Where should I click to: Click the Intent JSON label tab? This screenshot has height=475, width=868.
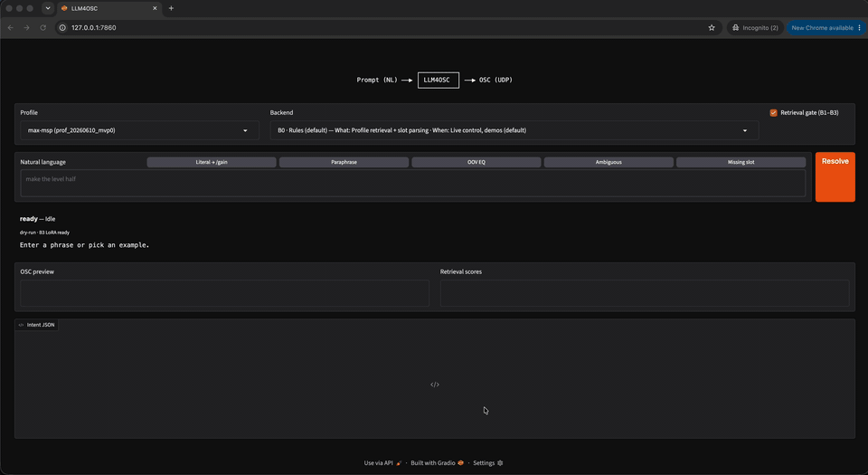coord(36,325)
